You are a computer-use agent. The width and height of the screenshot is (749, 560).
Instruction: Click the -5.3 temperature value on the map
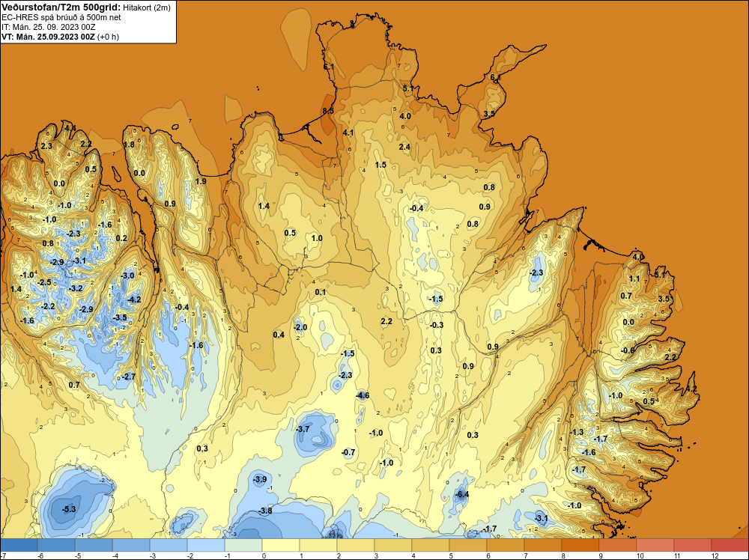coord(69,509)
